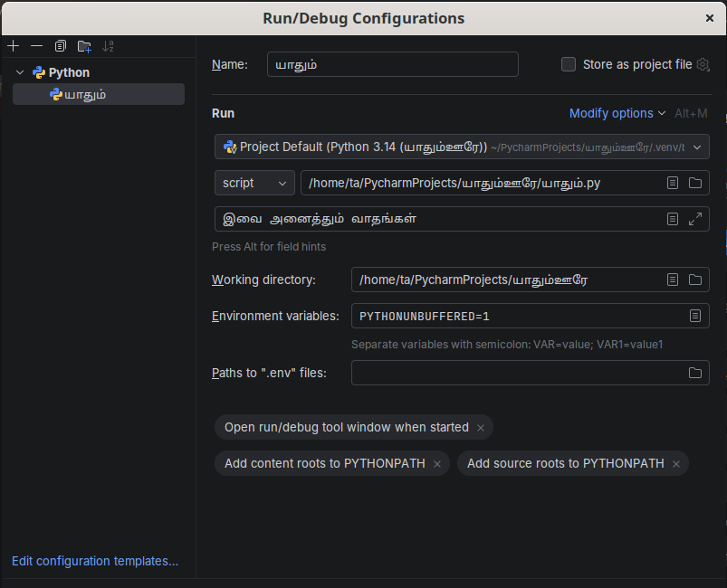
Task: Open Edit configuration templates link
Action: (95, 561)
